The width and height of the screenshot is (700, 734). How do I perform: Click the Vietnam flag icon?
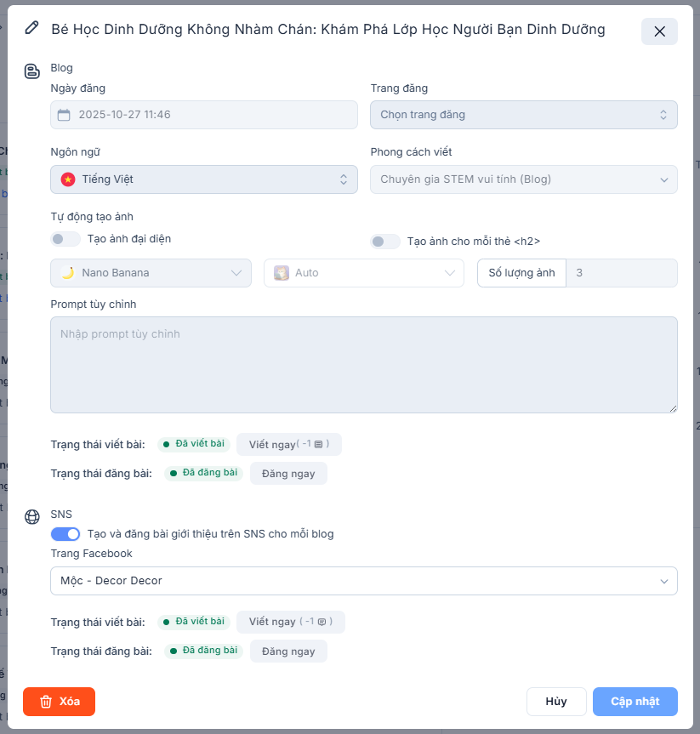[x=68, y=179]
